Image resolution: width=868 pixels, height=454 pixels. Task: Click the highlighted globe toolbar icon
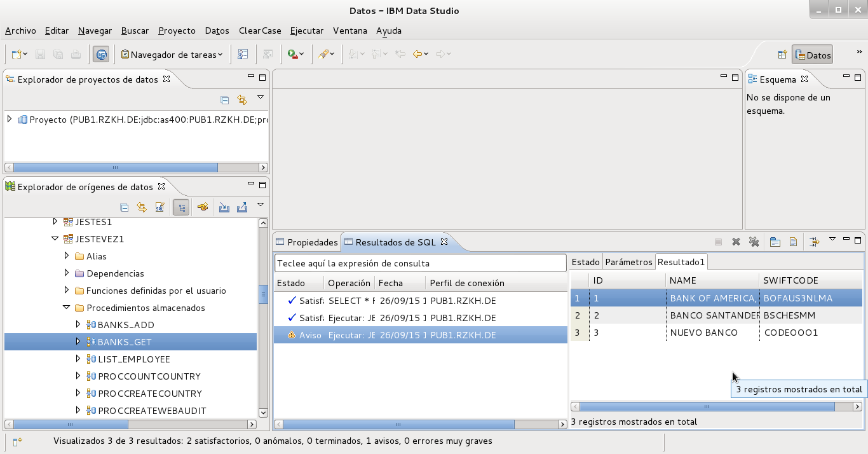click(100, 55)
